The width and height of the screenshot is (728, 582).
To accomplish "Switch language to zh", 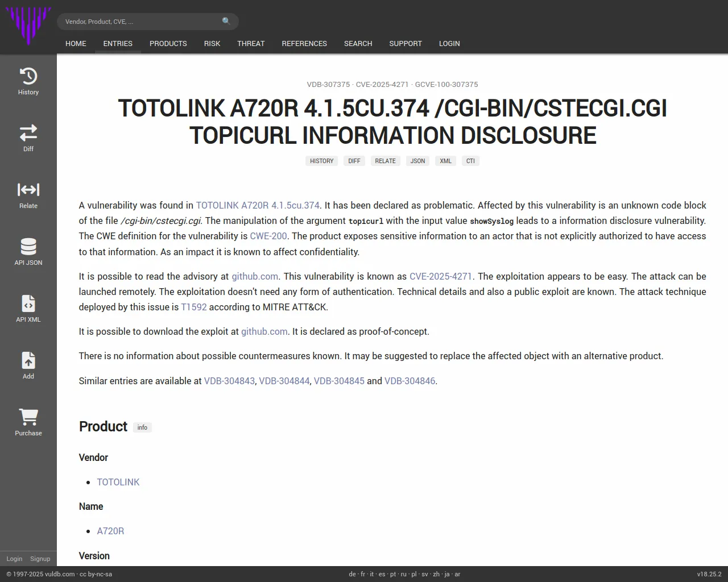I will point(436,574).
